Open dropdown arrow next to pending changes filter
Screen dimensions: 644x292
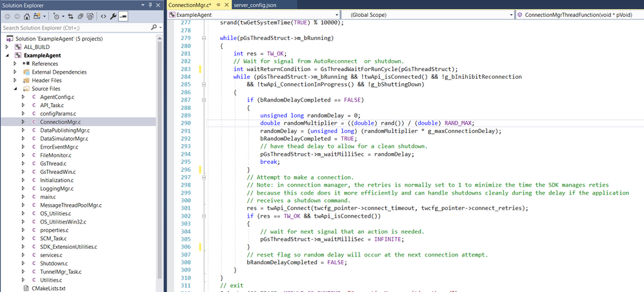click(x=62, y=17)
